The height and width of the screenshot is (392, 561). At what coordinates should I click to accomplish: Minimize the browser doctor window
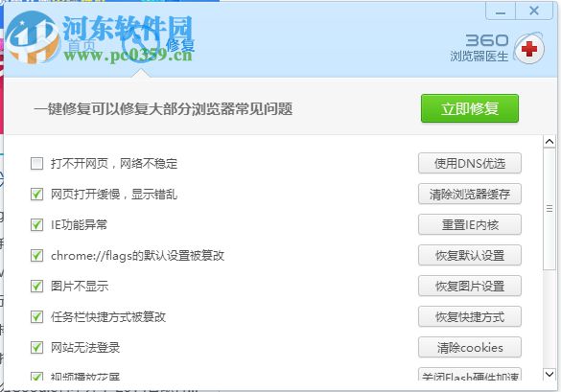pyautogui.click(x=501, y=12)
